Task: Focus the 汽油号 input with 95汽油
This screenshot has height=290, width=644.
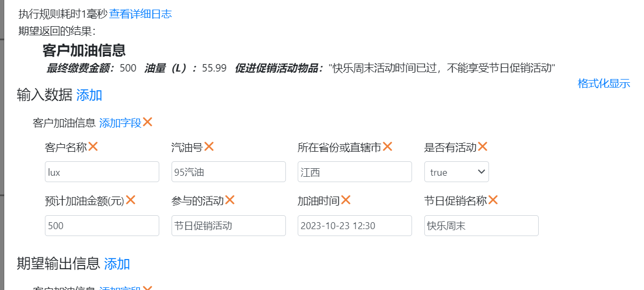Action: pos(229,172)
